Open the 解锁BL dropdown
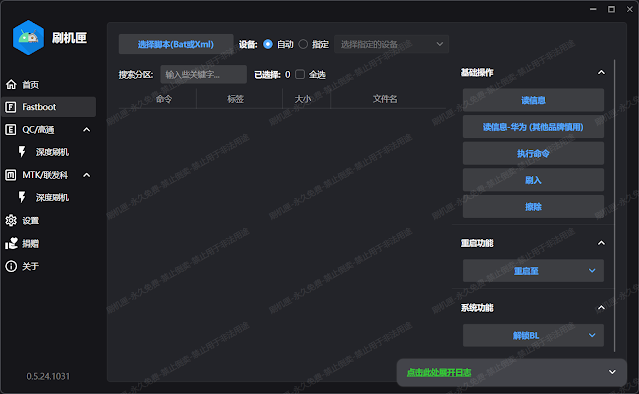This screenshot has width=639, height=394. pos(533,335)
